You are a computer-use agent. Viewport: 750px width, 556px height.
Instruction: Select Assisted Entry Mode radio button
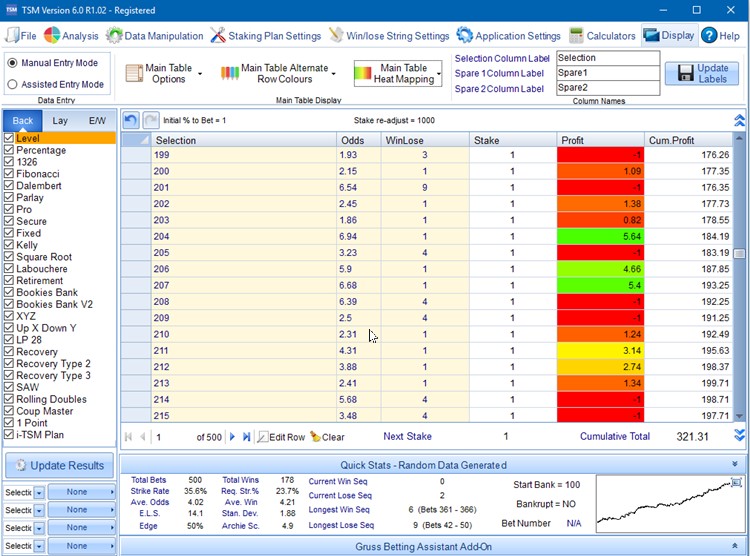click(12, 84)
